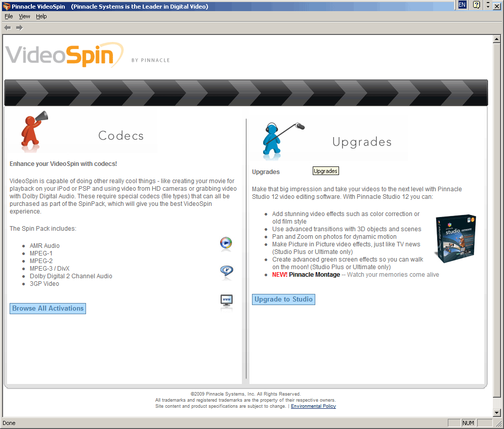Click the NUM status bar indicator

click(x=468, y=423)
